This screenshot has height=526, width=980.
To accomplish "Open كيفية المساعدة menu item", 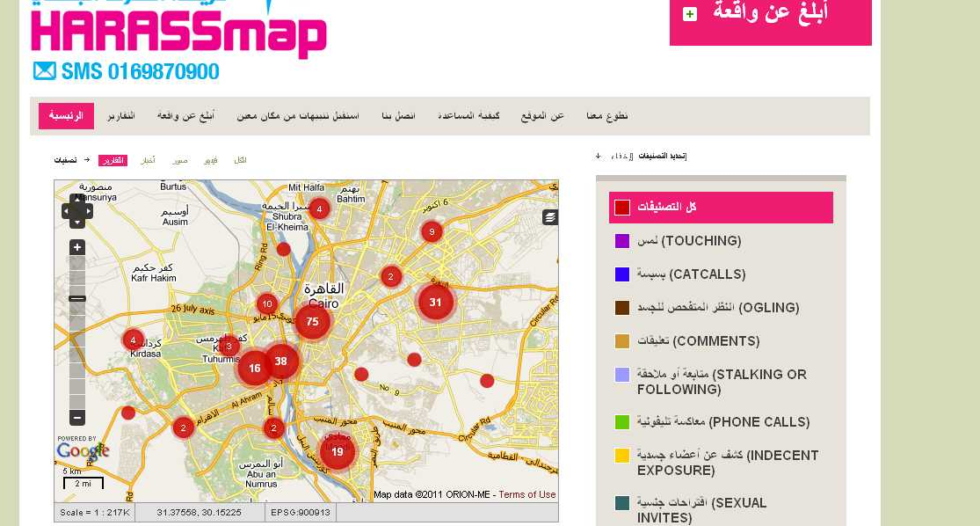I will [468, 116].
